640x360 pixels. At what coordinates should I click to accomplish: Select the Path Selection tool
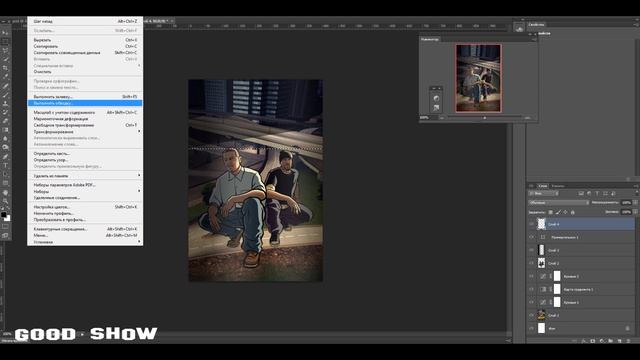pos(5,174)
